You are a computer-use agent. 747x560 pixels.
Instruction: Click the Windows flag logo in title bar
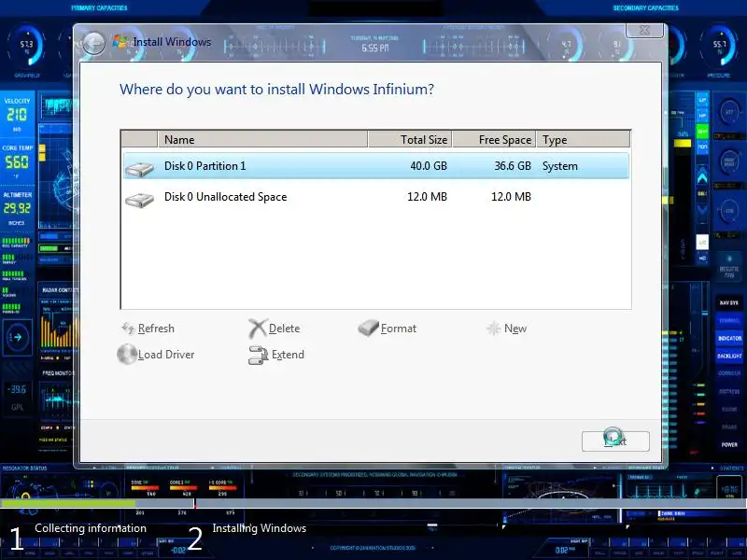(120, 42)
